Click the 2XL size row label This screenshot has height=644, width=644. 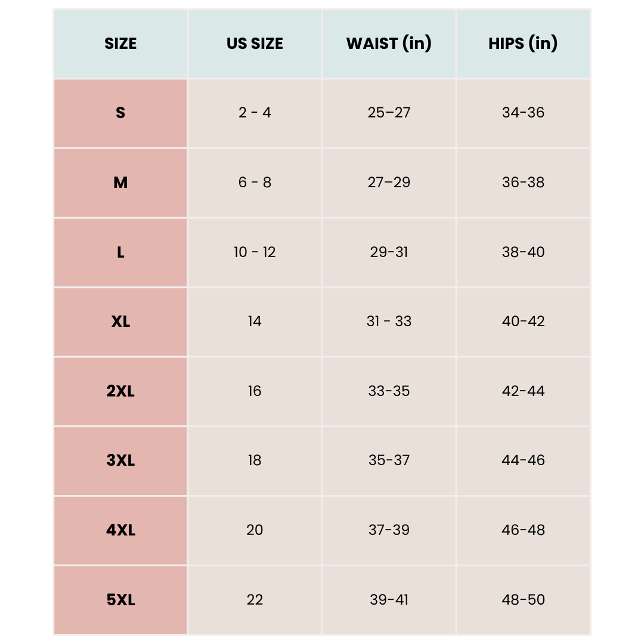click(x=120, y=391)
